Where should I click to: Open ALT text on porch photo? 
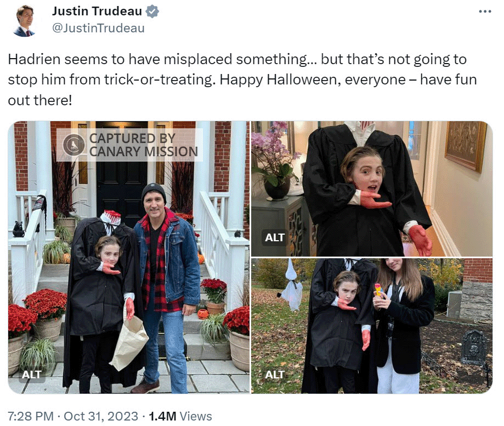[x=31, y=374]
